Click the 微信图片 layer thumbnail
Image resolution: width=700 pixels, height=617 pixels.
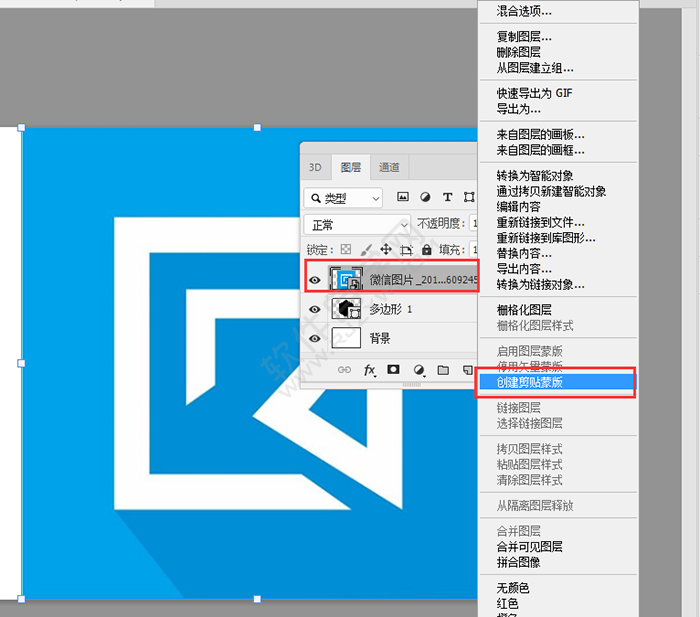click(x=346, y=279)
